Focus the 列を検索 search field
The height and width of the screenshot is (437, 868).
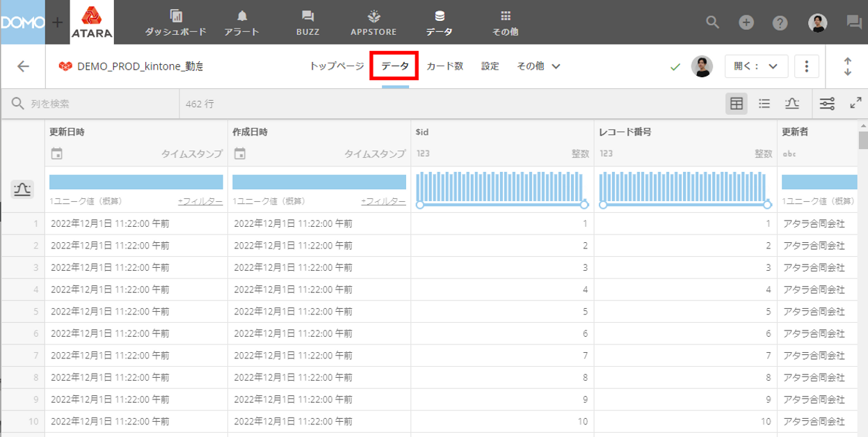[x=90, y=104]
